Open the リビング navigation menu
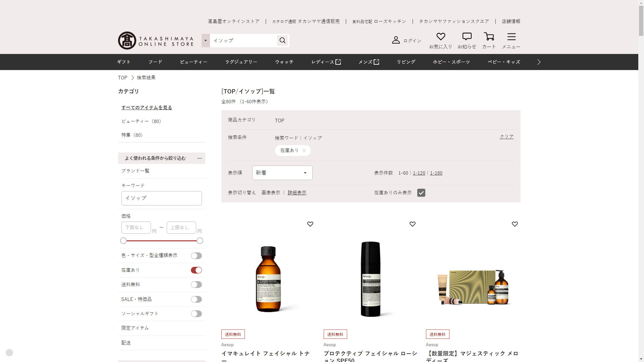 click(x=406, y=62)
